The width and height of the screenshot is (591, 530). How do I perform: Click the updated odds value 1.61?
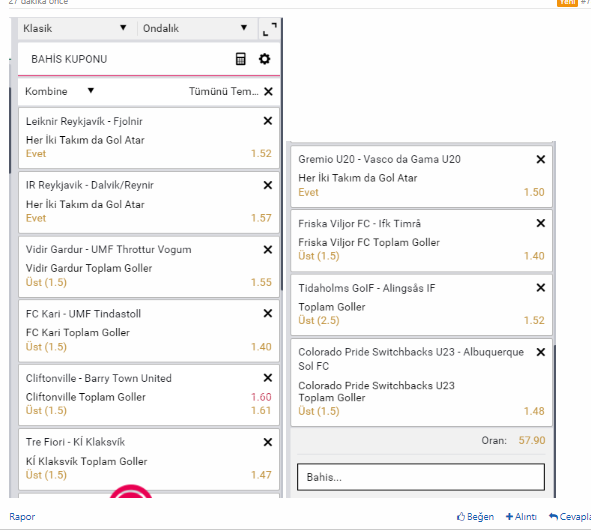[x=261, y=411]
